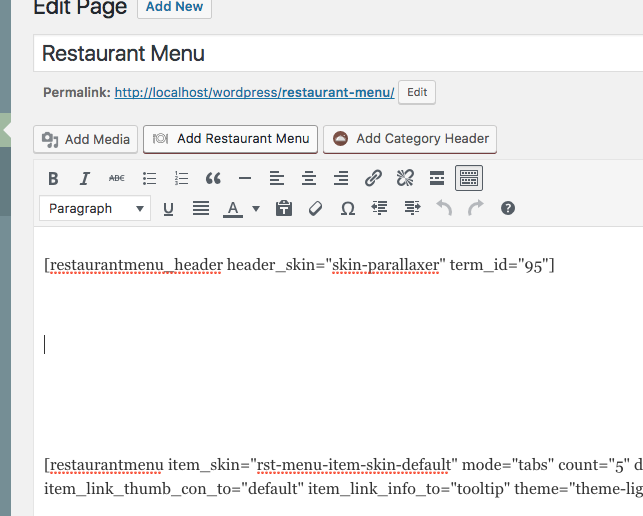Viewport: 643px width, 516px height.
Task: Toggle italic formatting
Action: pyautogui.click(x=85, y=178)
